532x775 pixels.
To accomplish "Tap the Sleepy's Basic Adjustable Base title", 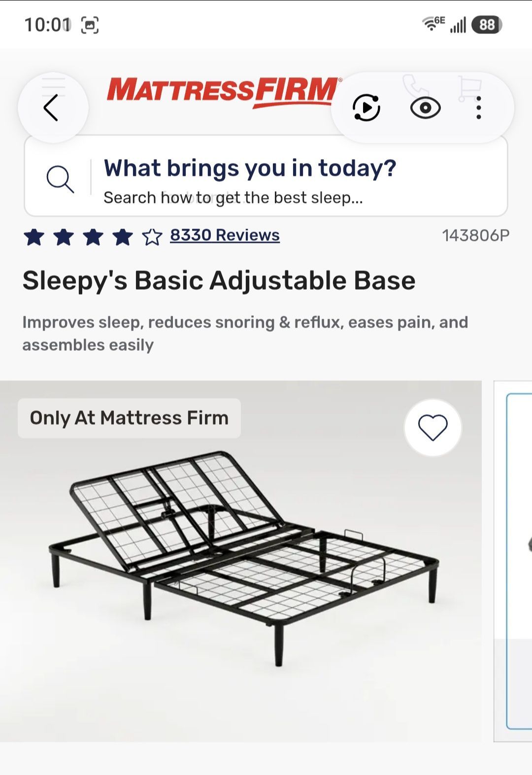I will pyautogui.click(x=219, y=280).
